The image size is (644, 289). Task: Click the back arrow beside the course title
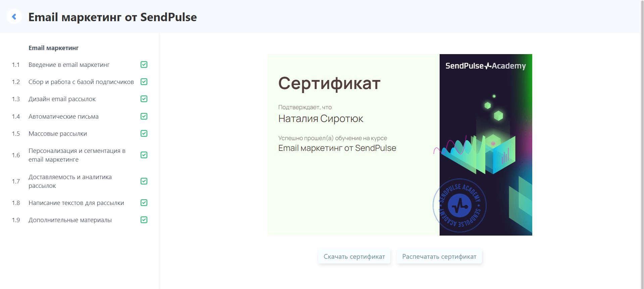(x=14, y=16)
